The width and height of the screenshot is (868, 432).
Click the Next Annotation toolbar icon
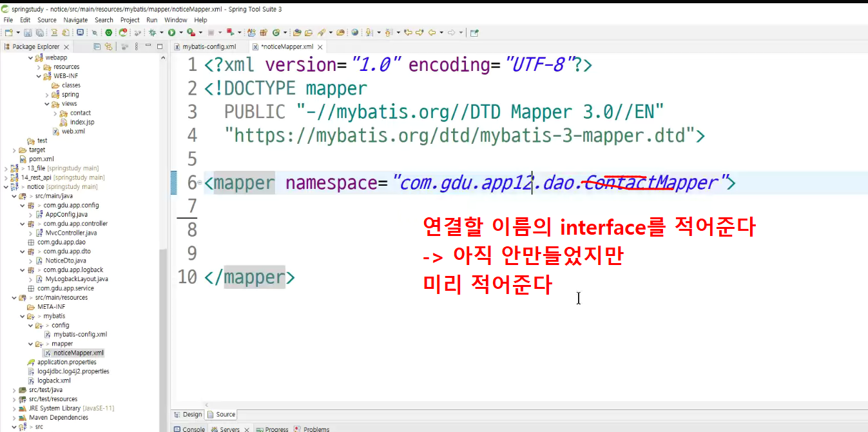[369, 32]
